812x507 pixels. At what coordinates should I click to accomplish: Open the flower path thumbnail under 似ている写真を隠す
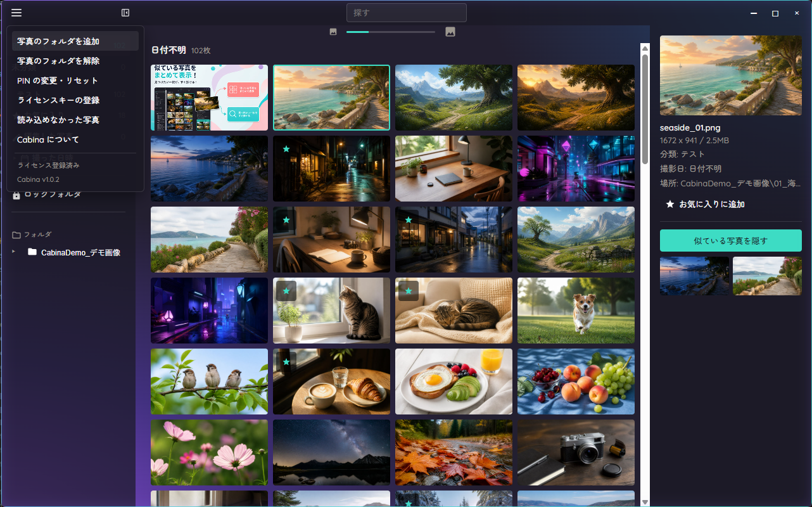pyautogui.click(x=767, y=276)
